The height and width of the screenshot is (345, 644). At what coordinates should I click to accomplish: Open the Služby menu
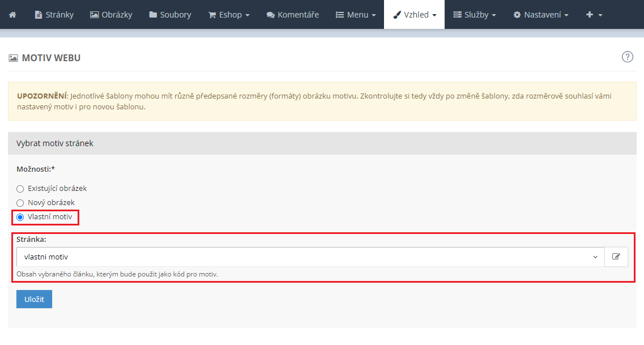[475, 15]
